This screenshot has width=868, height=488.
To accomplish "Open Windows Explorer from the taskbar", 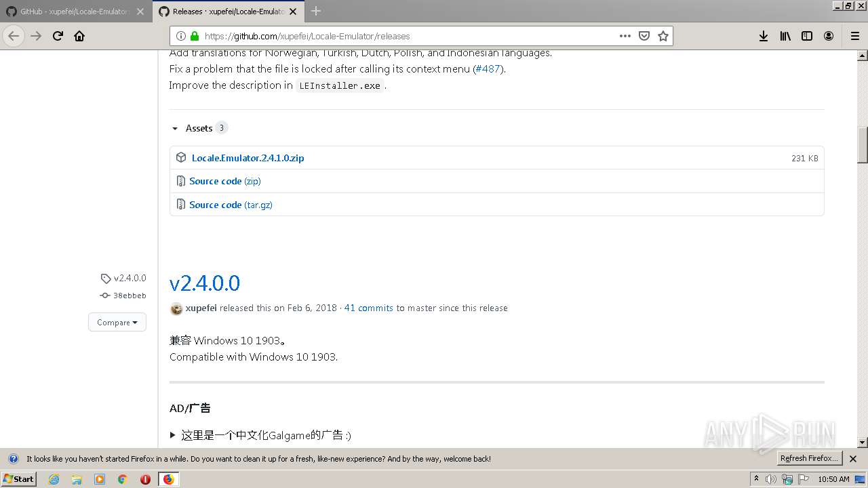I will tap(77, 479).
